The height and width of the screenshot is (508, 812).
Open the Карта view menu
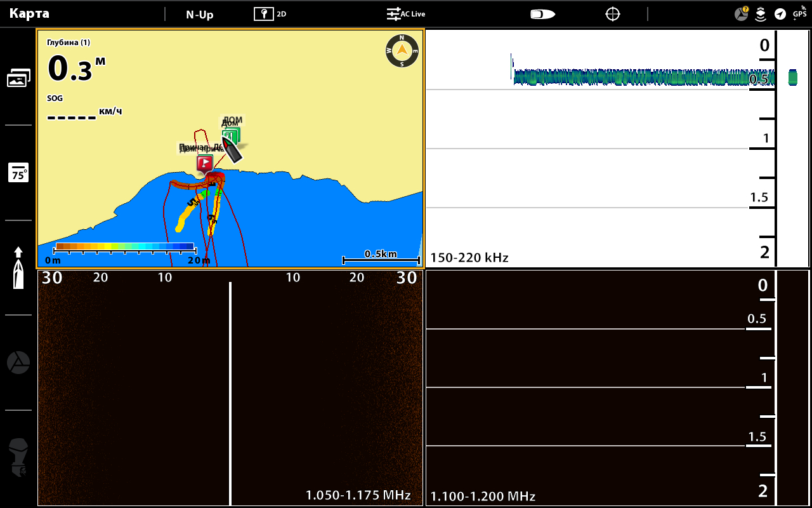pyautogui.click(x=29, y=14)
